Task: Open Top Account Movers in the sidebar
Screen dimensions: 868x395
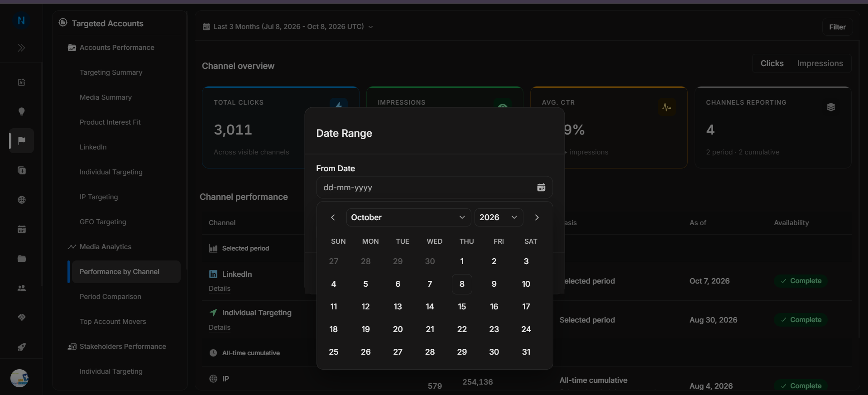Action: point(113,322)
